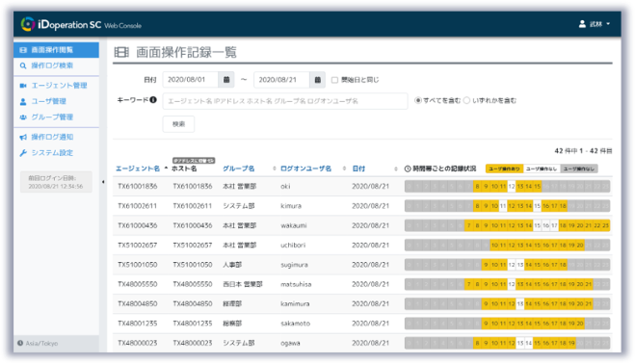635x364 pixels.
Task: Open the end date calendar picker icon
Action: pyautogui.click(x=318, y=80)
